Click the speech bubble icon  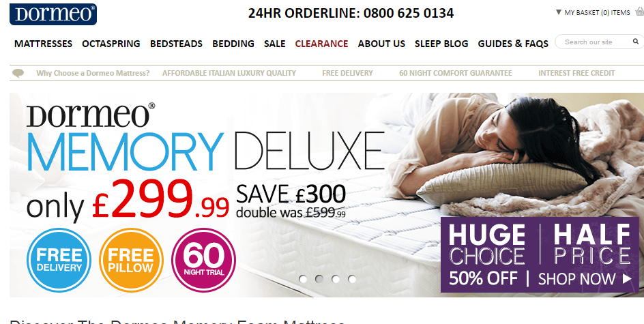click(x=18, y=74)
